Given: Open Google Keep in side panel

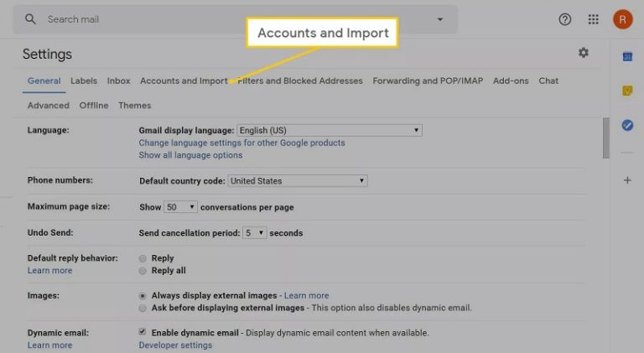Looking at the screenshot, I should click(x=627, y=91).
